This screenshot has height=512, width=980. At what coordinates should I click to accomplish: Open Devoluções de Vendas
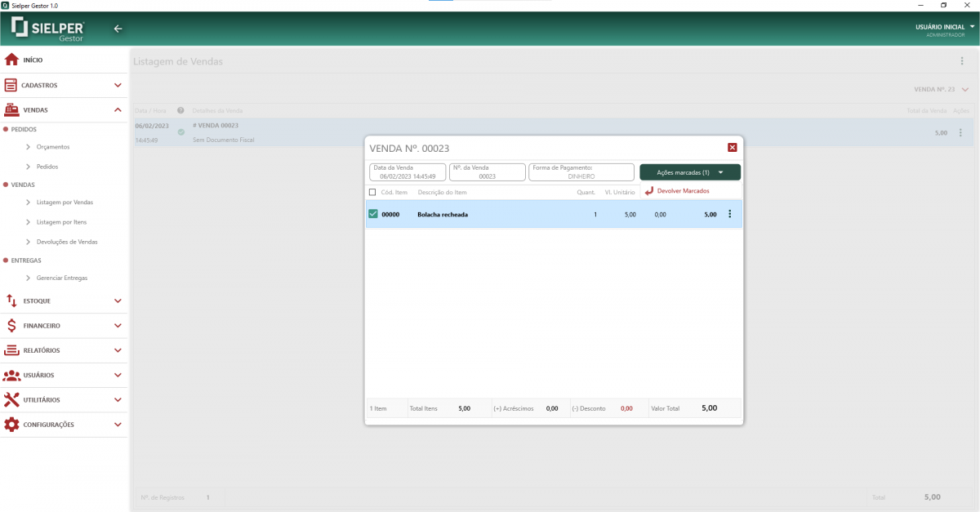click(x=68, y=242)
